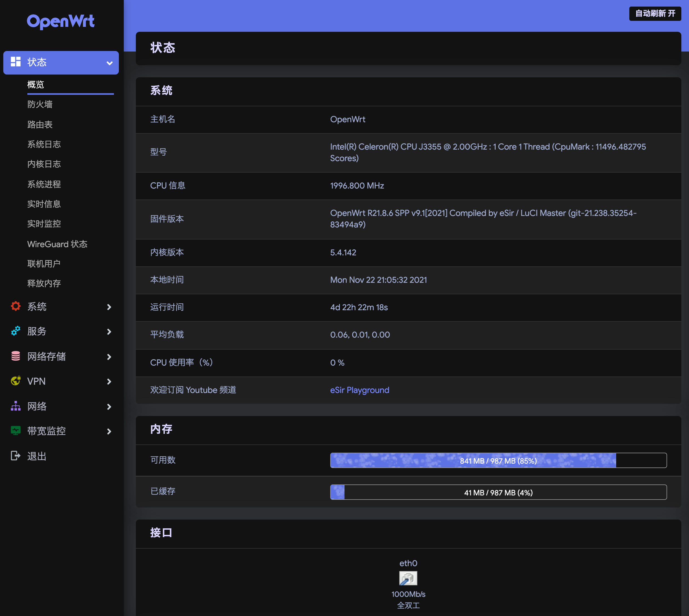
Task: Click the 网络存储 database icon
Action: [x=16, y=356]
